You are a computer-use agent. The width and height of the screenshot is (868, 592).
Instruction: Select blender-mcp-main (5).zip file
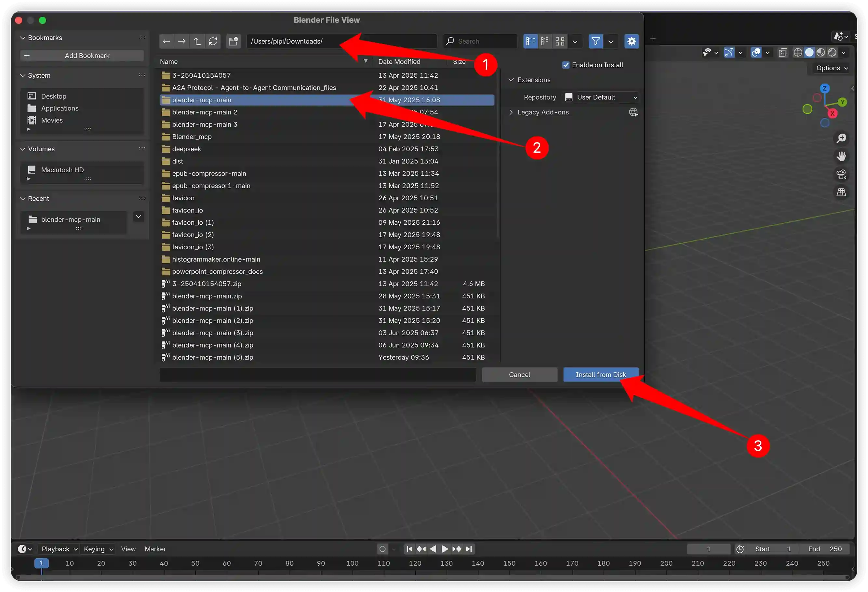(327, 358)
